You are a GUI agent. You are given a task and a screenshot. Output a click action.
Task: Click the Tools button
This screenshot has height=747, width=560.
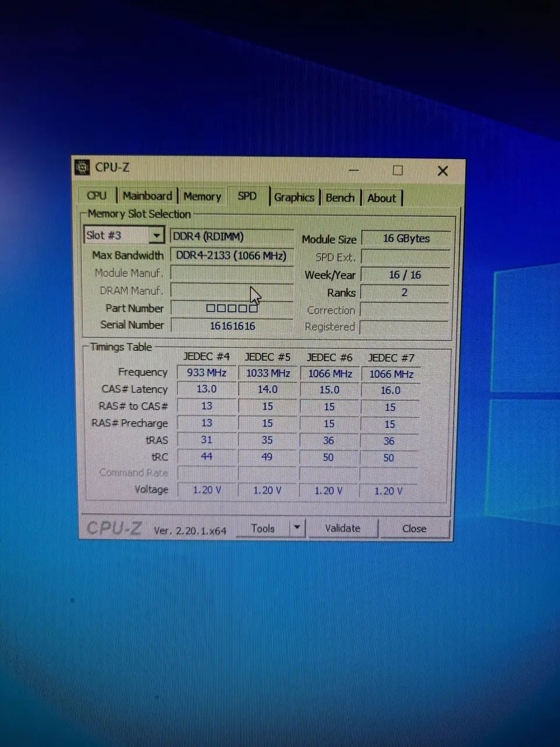coord(262,528)
